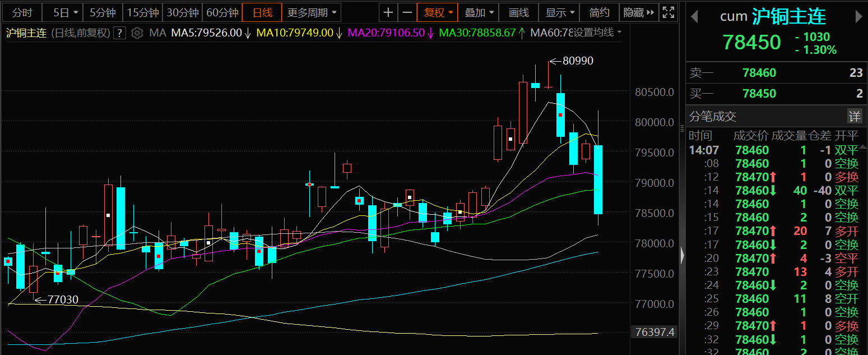Go to next contract with right arrow

tap(858, 17)
